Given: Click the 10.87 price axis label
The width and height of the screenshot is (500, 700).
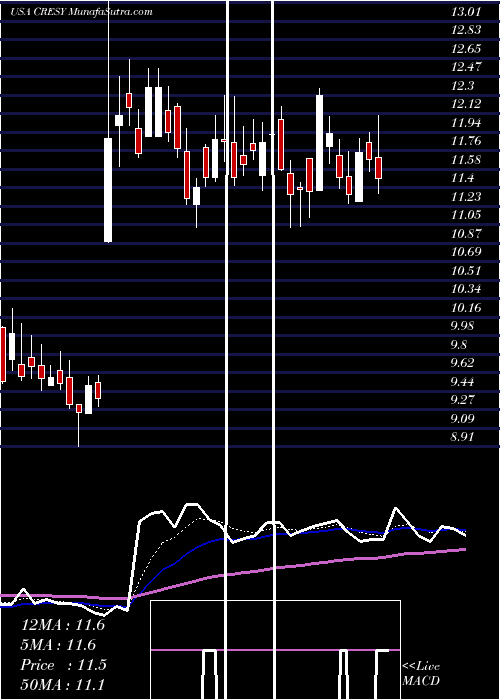Looking at the screenshot, I should pyautogui.click(x=466, y=233).
